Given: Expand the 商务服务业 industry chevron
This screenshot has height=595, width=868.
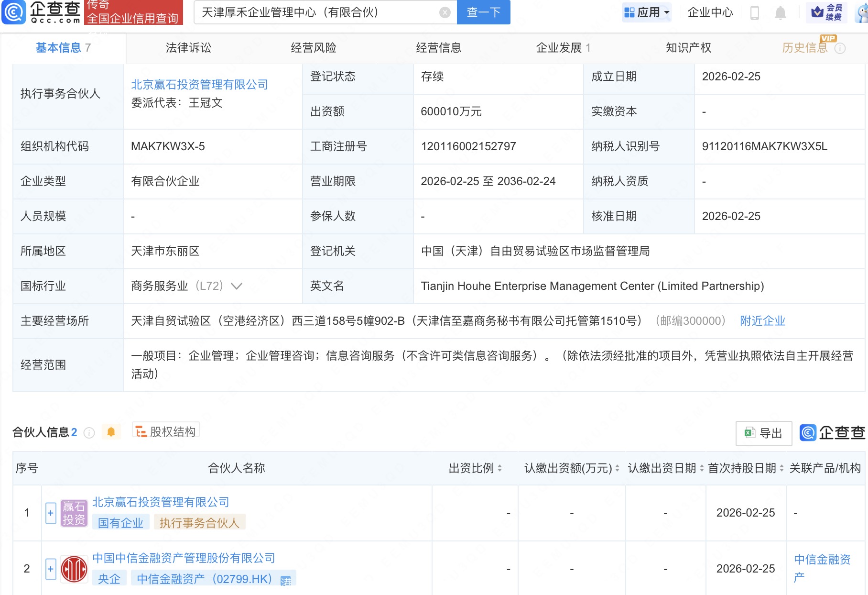Looking at the screenshot, I should point(237,286).
